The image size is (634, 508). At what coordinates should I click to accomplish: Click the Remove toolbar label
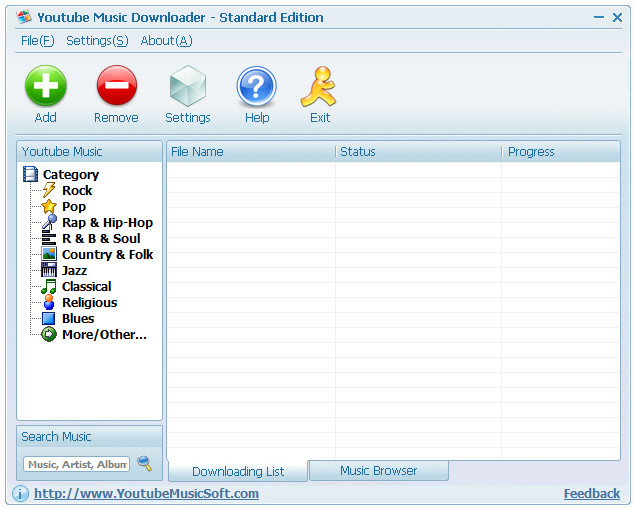coord(116,117)
